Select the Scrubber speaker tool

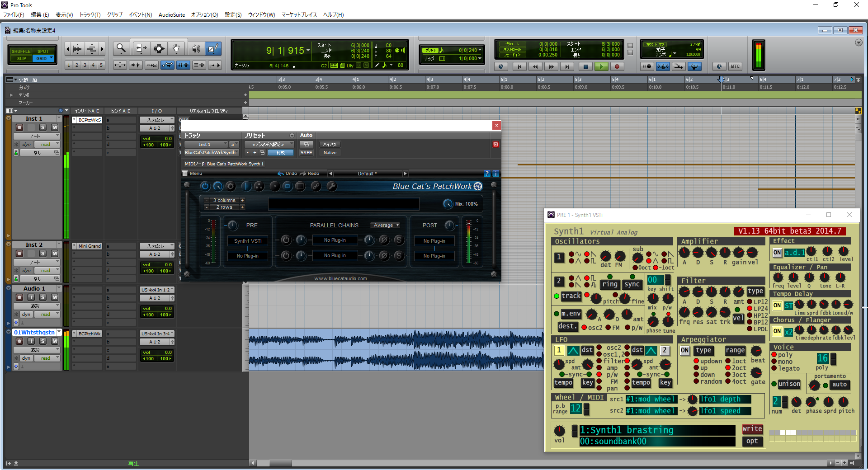[x=195, y=48]
